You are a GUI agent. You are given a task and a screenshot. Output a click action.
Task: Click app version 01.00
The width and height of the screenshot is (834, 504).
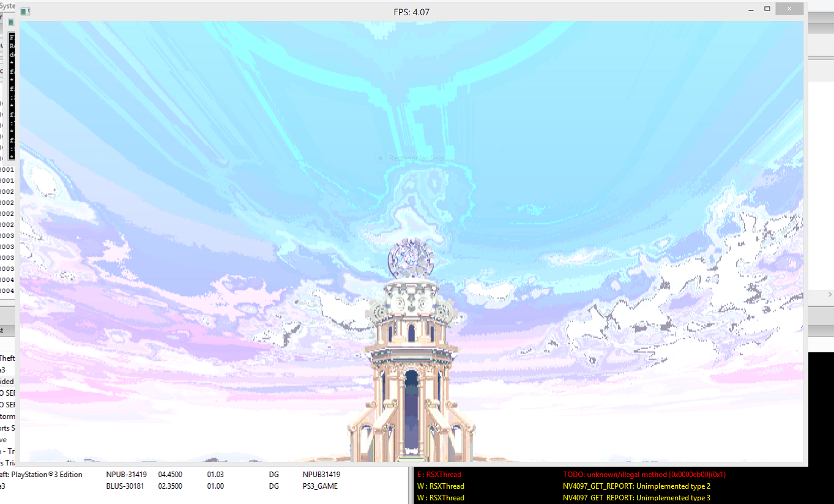(x=215, y=486)
